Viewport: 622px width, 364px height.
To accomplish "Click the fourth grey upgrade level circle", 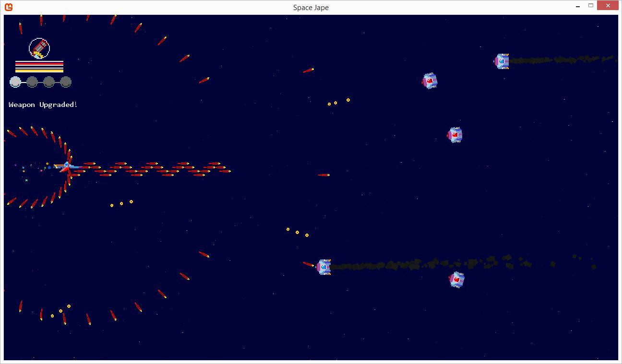I will pos(66,82).
